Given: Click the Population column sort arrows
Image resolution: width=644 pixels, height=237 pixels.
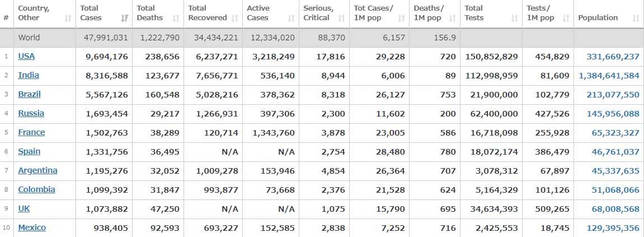Looking at the screenshot, I should tap(636, 18).
